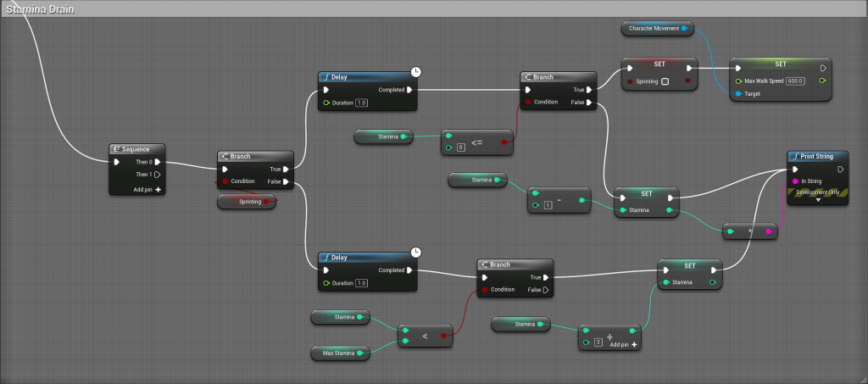Select the Max Stamina variable node

point(339,353)
